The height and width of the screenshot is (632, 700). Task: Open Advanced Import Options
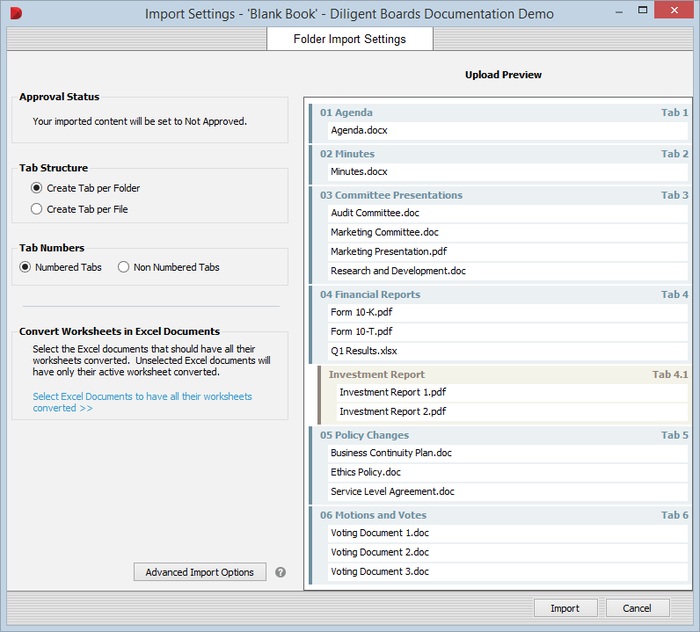pos(199,572)
